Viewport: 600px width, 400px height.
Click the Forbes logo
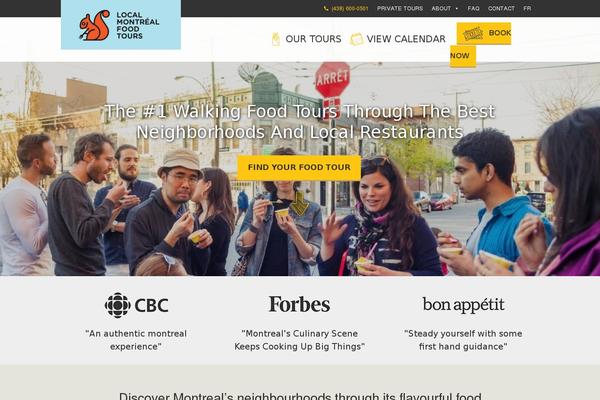[299, 304]
